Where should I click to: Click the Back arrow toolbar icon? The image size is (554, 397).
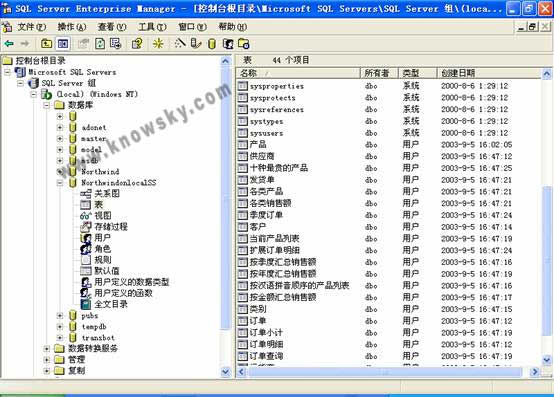click(9, 44)
